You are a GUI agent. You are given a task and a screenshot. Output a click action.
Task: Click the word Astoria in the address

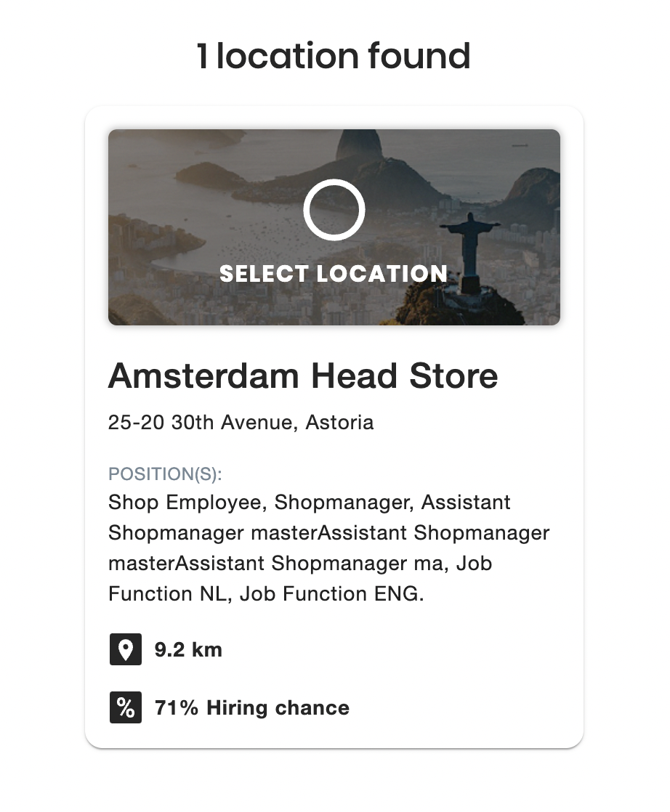tap(339, 422)
